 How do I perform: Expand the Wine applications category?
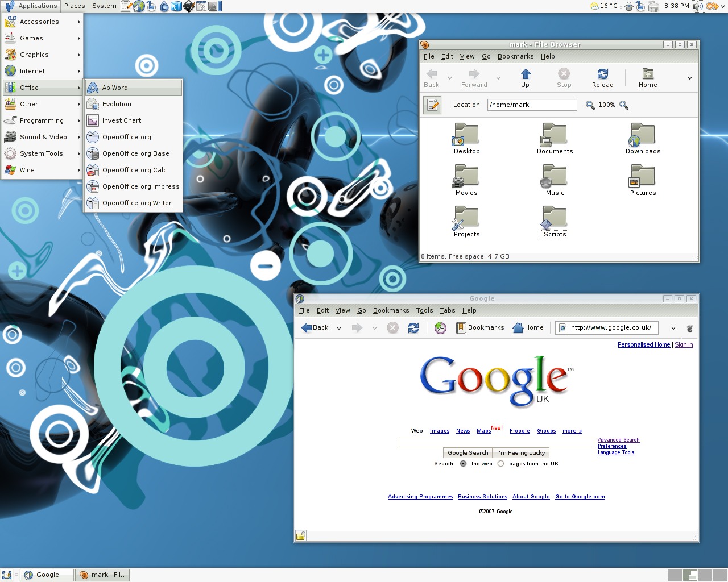(43, 170)
